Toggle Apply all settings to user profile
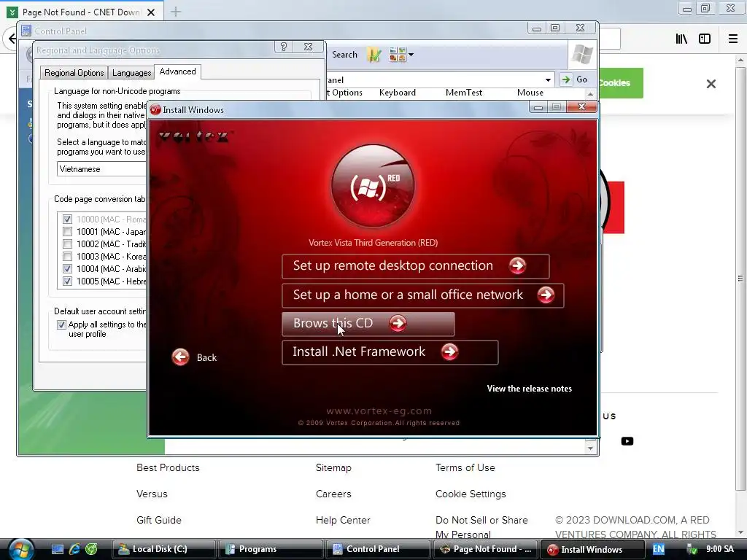 pyautogui.click(x=61, y=324)
